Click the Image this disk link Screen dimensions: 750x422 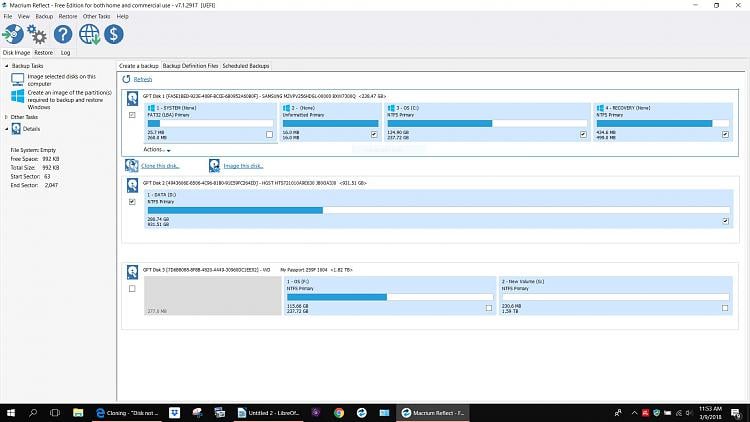tap(243, 166)
